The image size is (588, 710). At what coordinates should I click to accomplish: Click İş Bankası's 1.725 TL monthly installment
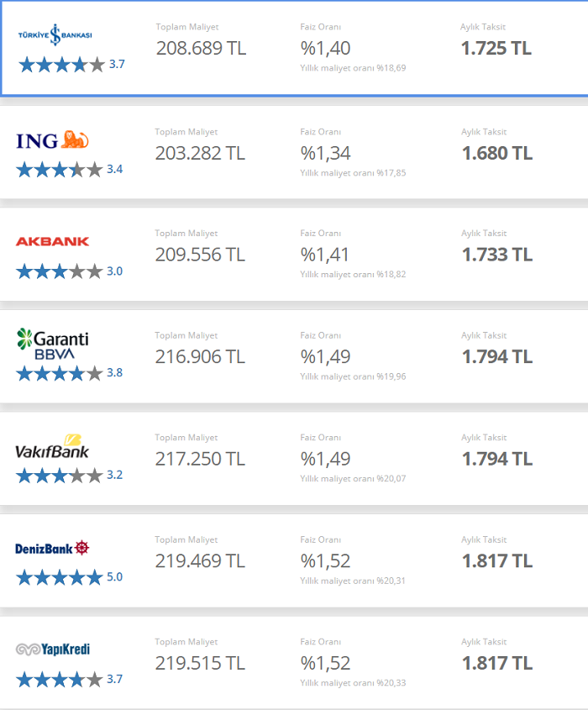[496, 49]
